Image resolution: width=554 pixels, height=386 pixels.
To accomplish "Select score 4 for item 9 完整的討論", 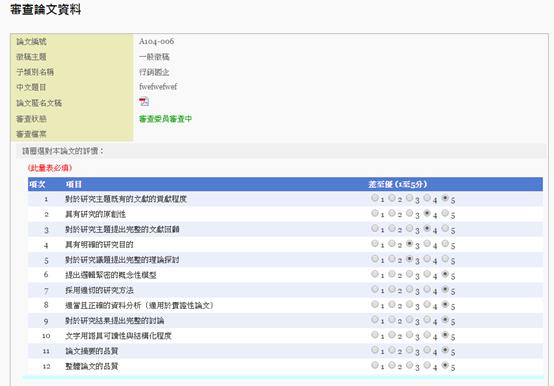I will click(x=427, y=320).
